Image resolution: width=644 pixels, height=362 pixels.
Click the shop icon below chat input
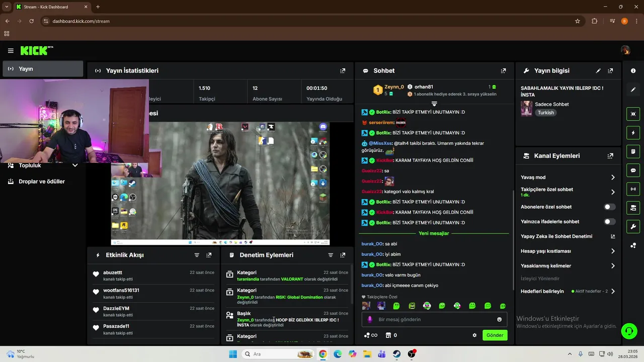(388, 335)
